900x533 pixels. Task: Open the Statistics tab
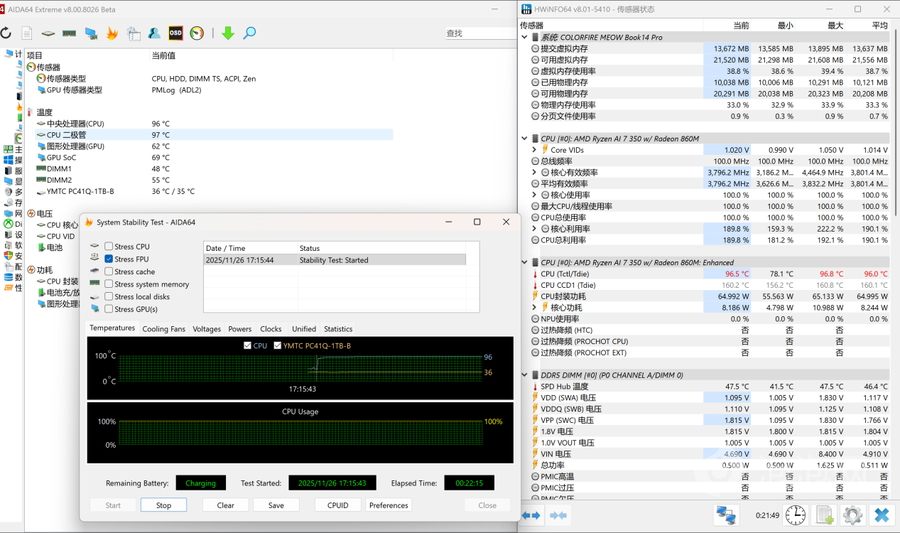click(337, 328)
